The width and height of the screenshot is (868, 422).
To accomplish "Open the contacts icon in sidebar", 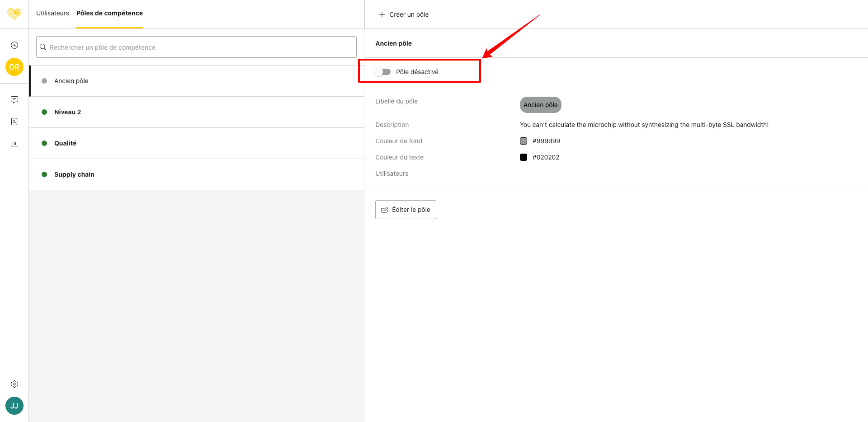I will coord(14,122).
